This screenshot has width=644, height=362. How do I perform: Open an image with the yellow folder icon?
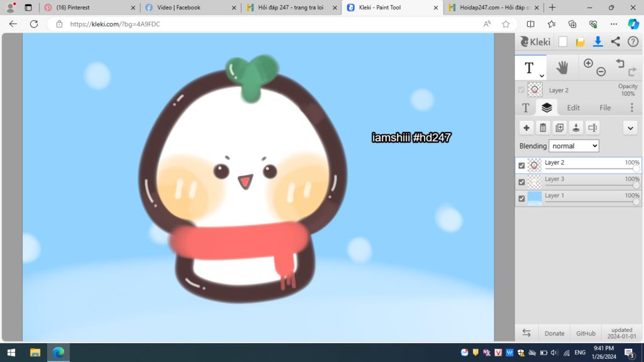(x=580, y=42)
